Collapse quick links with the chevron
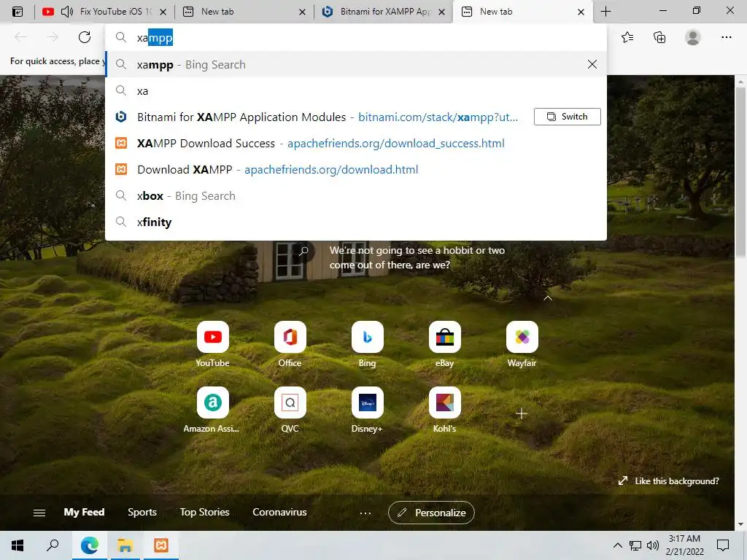Image resolution: width=747 pixels, height=560 pixels. 548,298
